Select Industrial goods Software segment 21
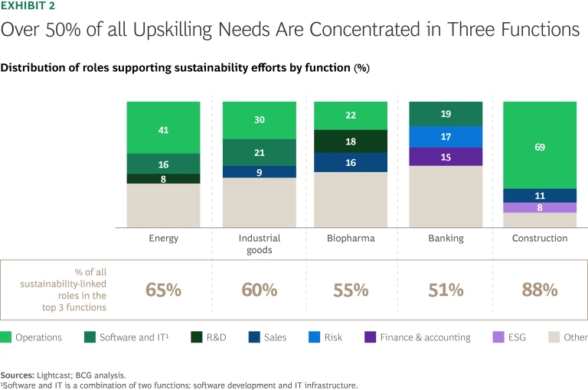Screen dimensions: 588x390 coord(259,152)
